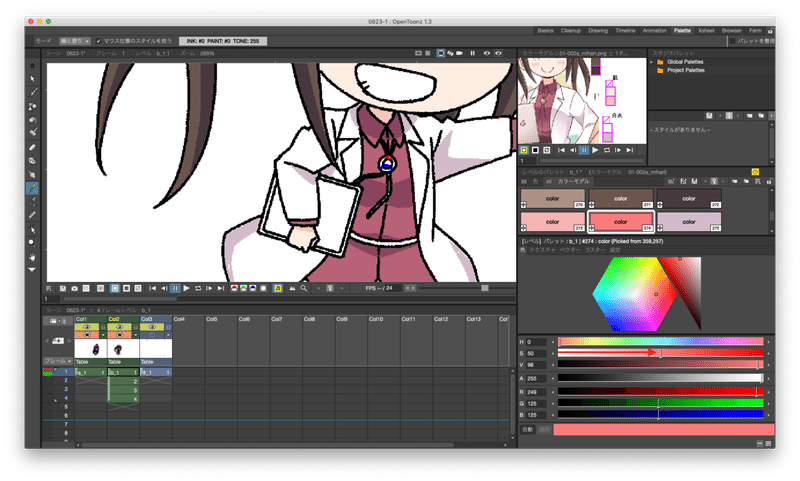
Task: Select the Tape tool
Action: (32, 160)
